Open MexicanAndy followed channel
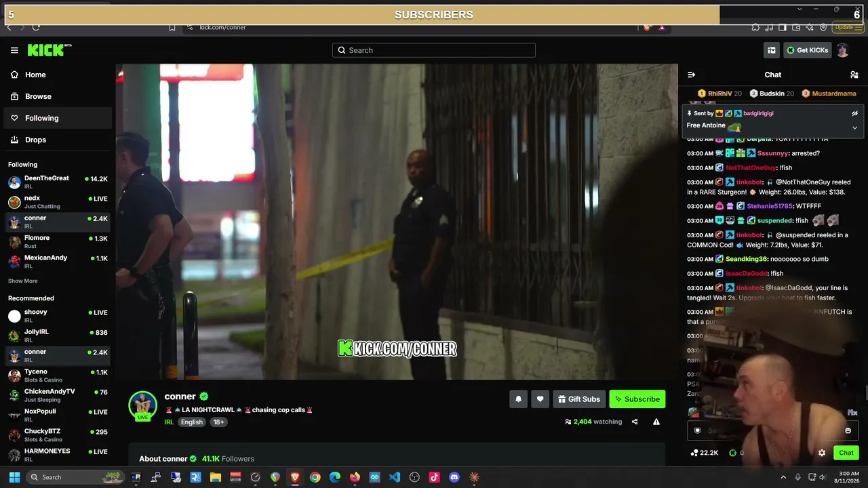Viewport: 868px width, 488px height. coord(57,262)
